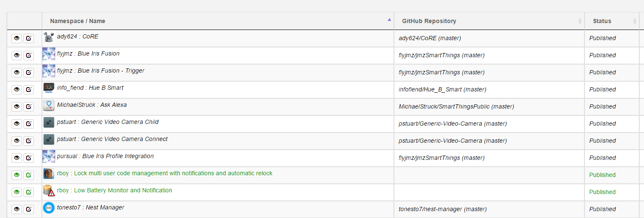This screenshot has width=644, height=218.
Task: Click the battery warning icon for Low Battery Monitor
Action: [49, 191]
